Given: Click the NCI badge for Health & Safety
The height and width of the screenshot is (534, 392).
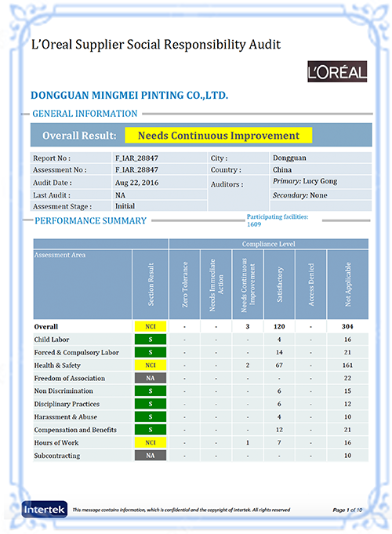Looking at the screenshot, I should click(x=151, y=365).
